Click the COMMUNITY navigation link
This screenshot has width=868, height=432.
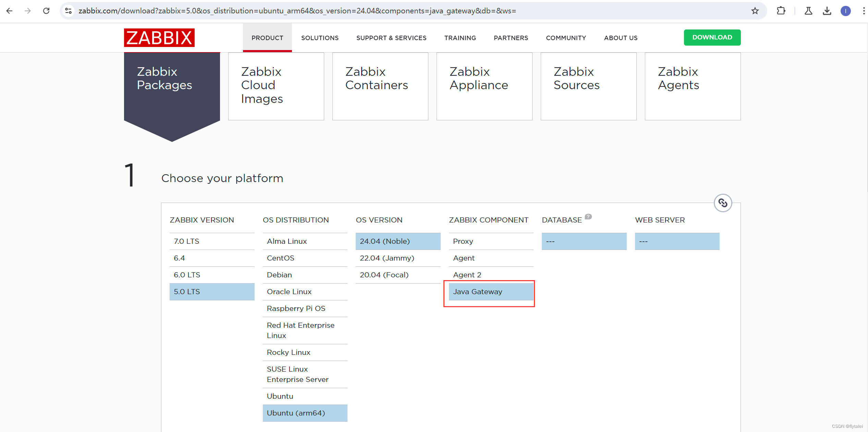[x=565, y=38]
